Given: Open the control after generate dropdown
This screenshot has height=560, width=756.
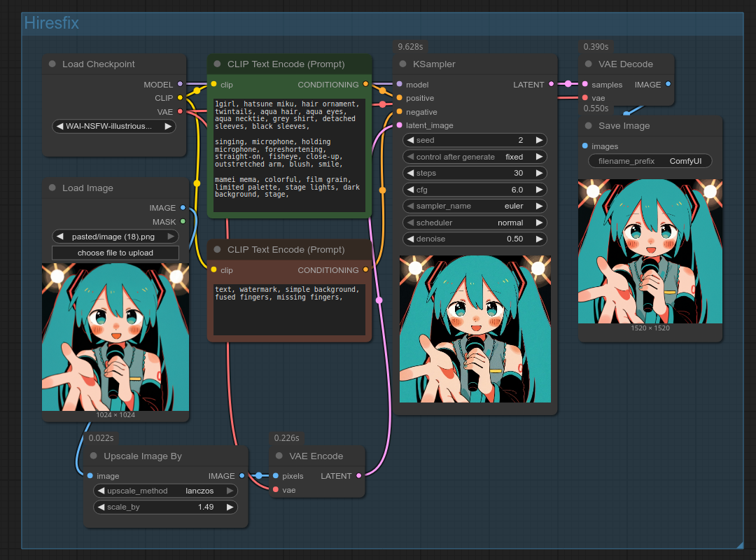Looking at the screenshot, I should [x=475, y=157].
